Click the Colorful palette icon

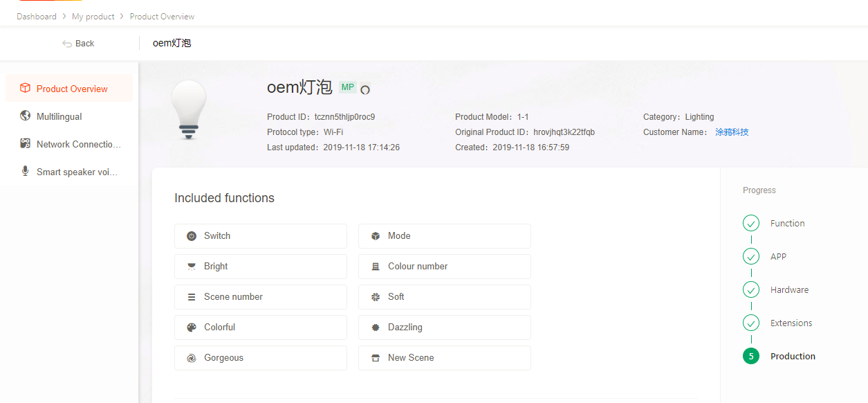(x=192, y=328)
